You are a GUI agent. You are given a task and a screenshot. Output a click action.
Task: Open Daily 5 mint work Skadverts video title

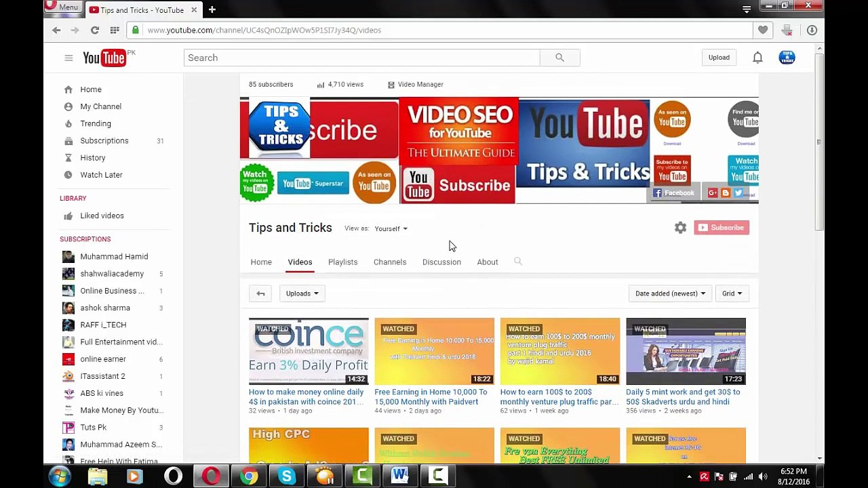pyautogui.click(x=683, y=396)
